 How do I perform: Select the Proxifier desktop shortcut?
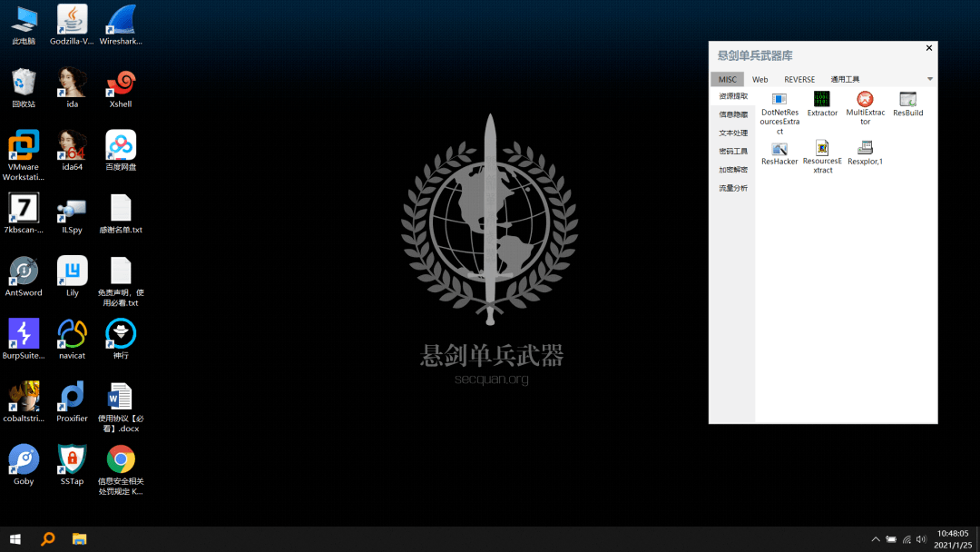pyautogui.click(x=72, y=402)
